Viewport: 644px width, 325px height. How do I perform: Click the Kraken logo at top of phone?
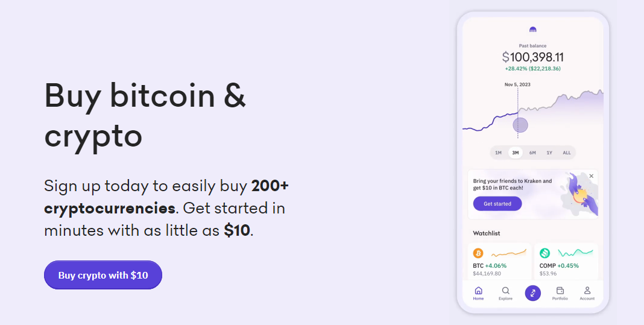coord(532,29)
